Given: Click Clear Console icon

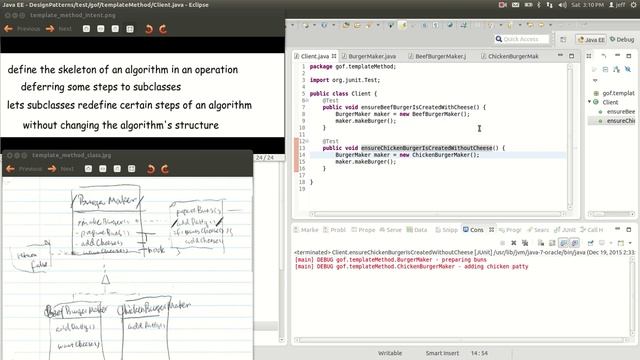Looking at the screenshot, I should (x=541, y=243).
